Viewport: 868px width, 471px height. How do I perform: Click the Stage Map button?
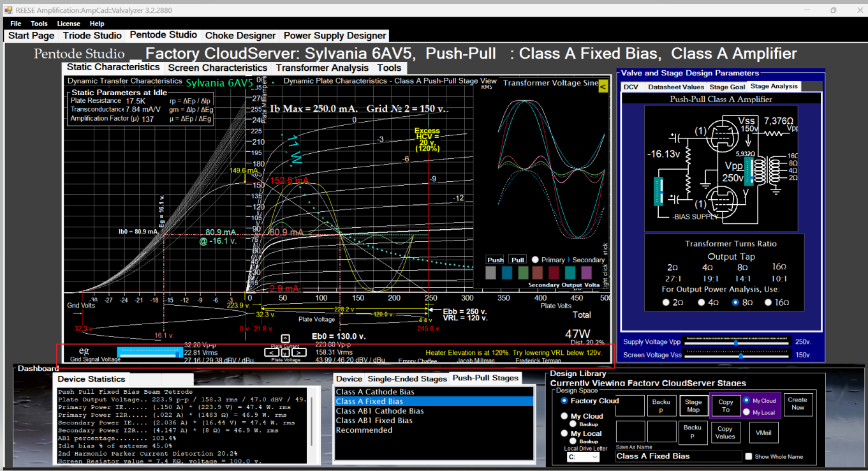pos(693,406)
